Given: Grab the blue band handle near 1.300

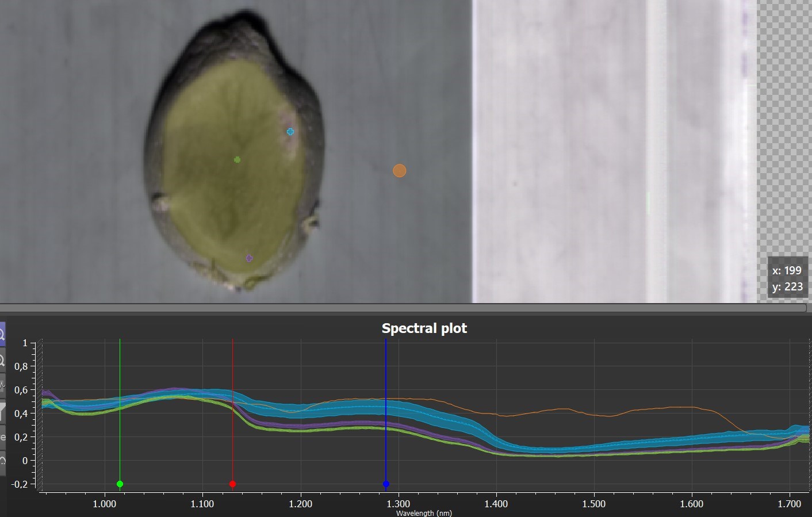Looking at the screenshot, I should 386,484.
